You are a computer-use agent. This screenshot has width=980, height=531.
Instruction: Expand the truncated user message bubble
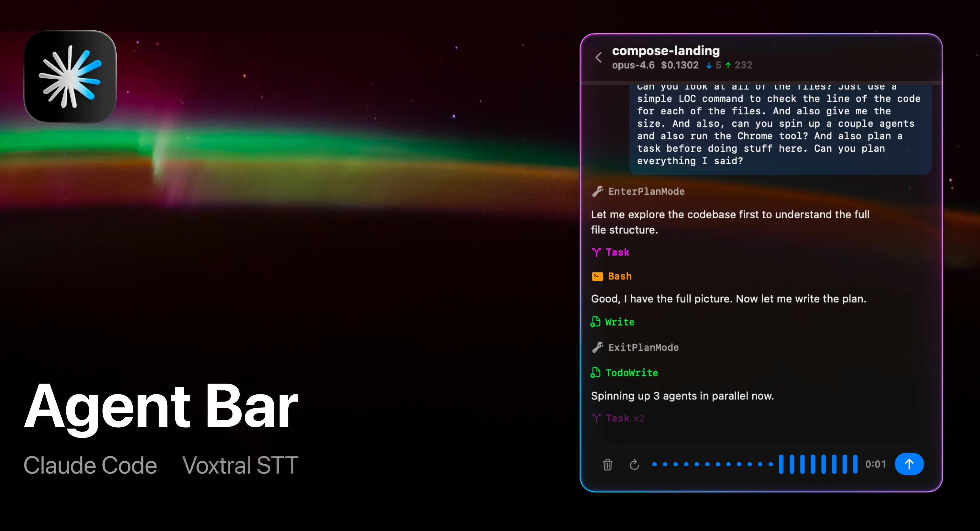780,129
